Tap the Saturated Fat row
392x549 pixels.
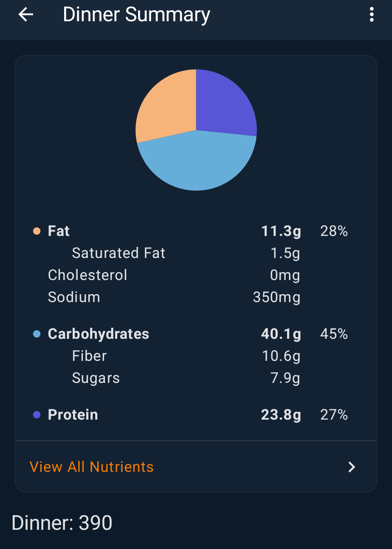point(119,253)
